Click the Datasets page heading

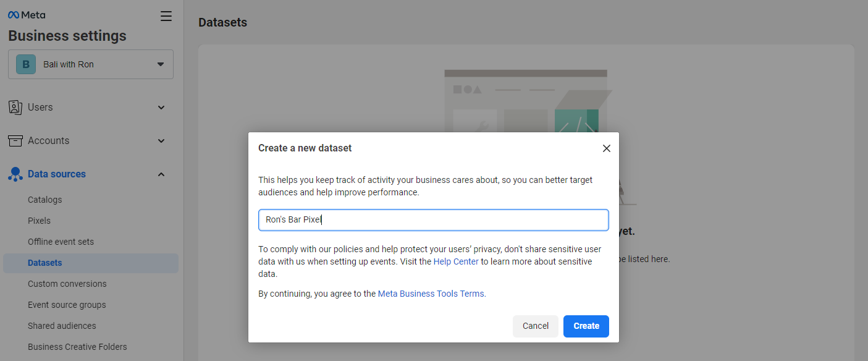[222, 22]
